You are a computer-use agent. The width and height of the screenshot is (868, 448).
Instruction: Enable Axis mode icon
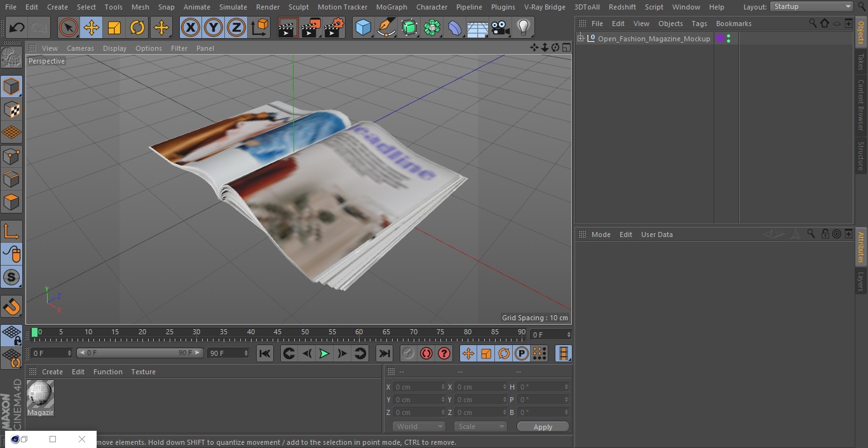[11, 231]
